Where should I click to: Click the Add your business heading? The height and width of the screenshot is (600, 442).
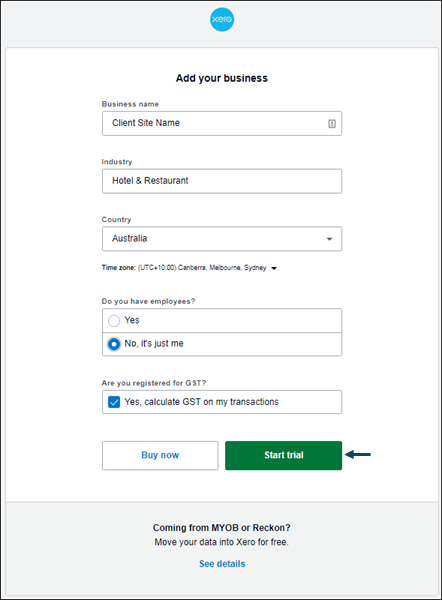tap(222, 78)
